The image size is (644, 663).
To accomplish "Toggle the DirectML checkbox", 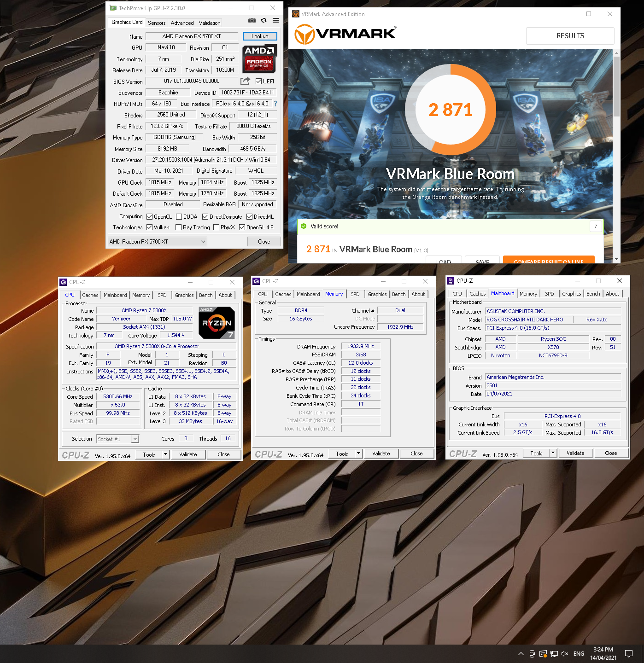I will 250,217.
